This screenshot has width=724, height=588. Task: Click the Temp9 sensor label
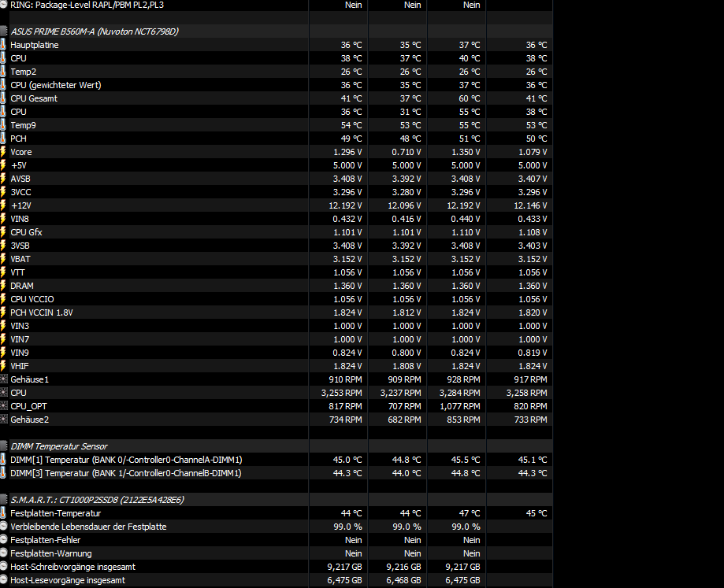click(23, 125)
